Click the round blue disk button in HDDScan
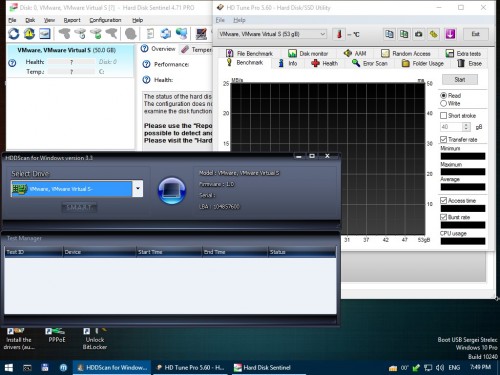500x375 pixels. (172, 190)
